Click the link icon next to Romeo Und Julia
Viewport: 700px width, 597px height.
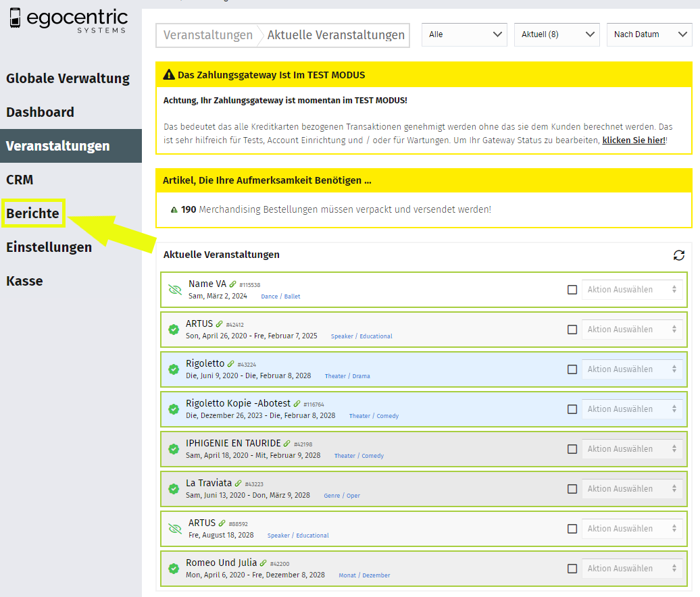264,563
